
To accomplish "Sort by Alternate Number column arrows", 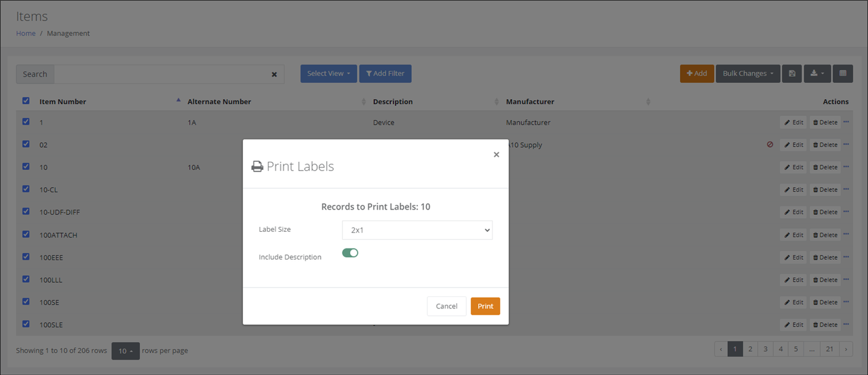I will coord(364,102).
